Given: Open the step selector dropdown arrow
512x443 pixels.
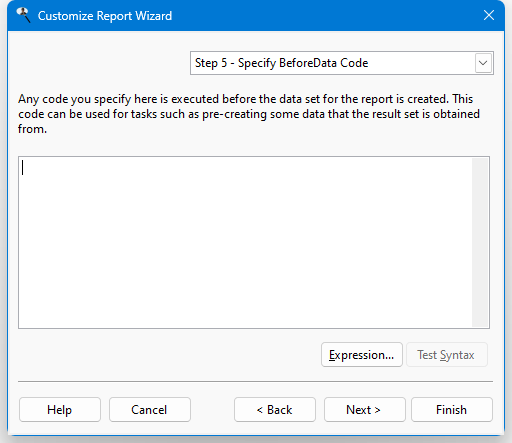Looking at the screenshot, I should point(483,63).
